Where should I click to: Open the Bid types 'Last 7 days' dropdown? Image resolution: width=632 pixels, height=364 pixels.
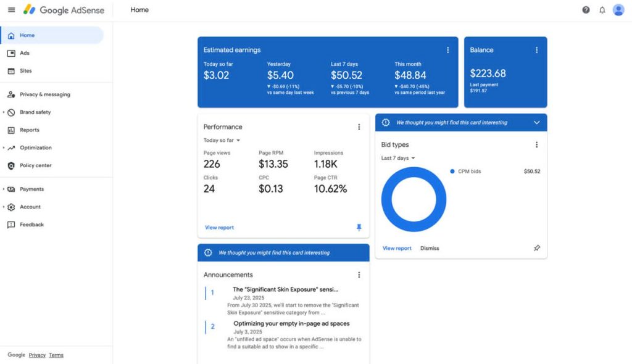tap(398, 159)
